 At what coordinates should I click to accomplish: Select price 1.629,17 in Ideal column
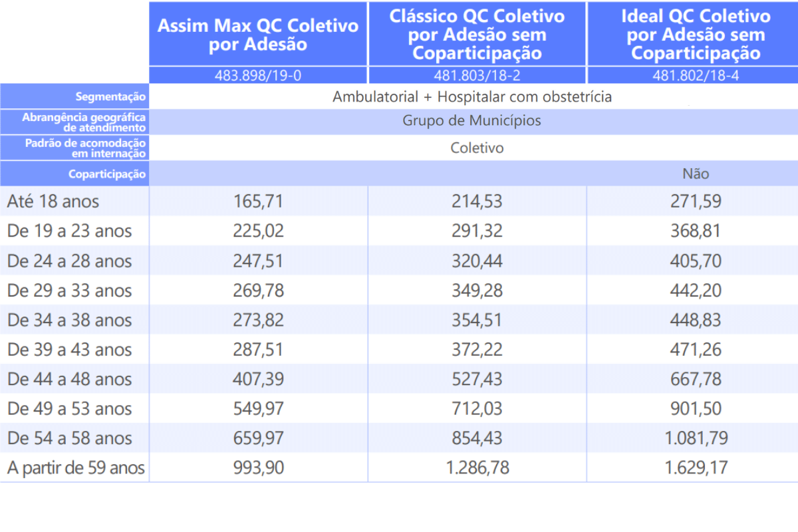coord(695,467)
